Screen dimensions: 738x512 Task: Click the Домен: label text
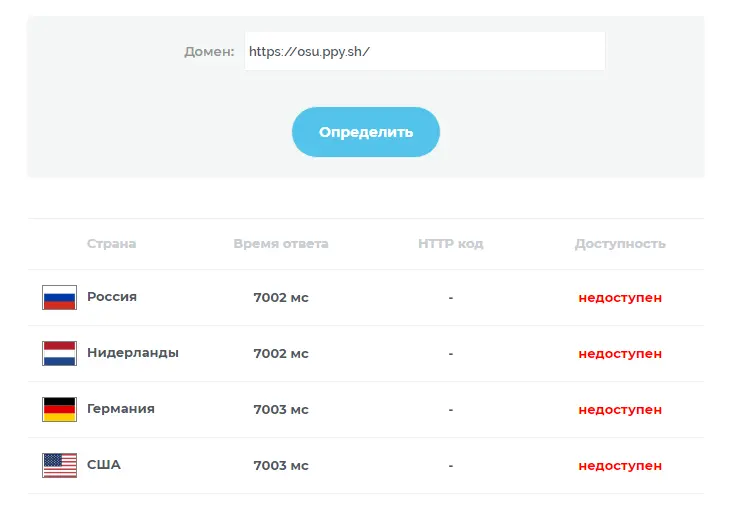pos(209,51)
